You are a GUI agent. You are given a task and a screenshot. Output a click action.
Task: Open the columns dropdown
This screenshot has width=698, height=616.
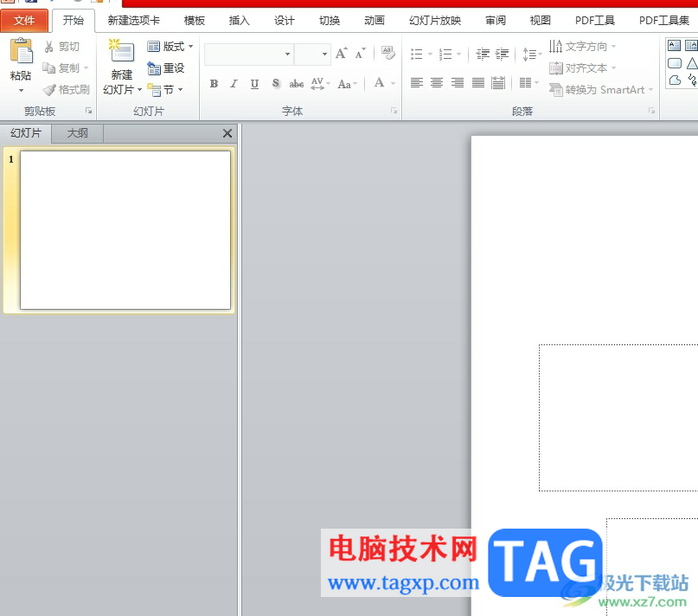(x=528, y=83)
